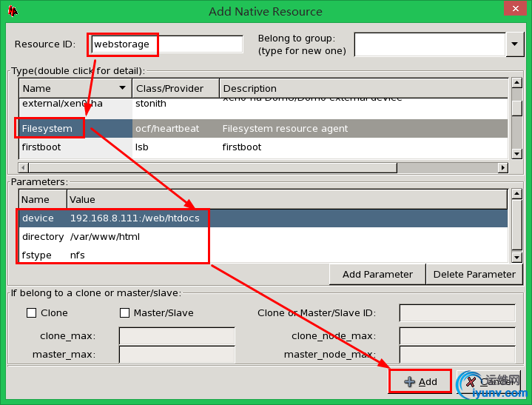Click the Cancel button
532x405 pixels.
(488, 381)
